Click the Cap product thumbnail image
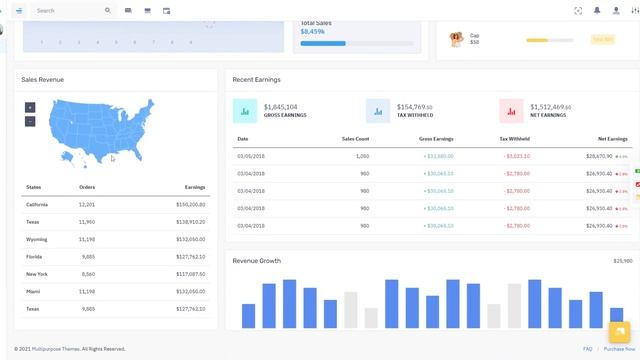The height and width of the screenshot is (360, 640). pyautogui.click(x=456, y=39)
